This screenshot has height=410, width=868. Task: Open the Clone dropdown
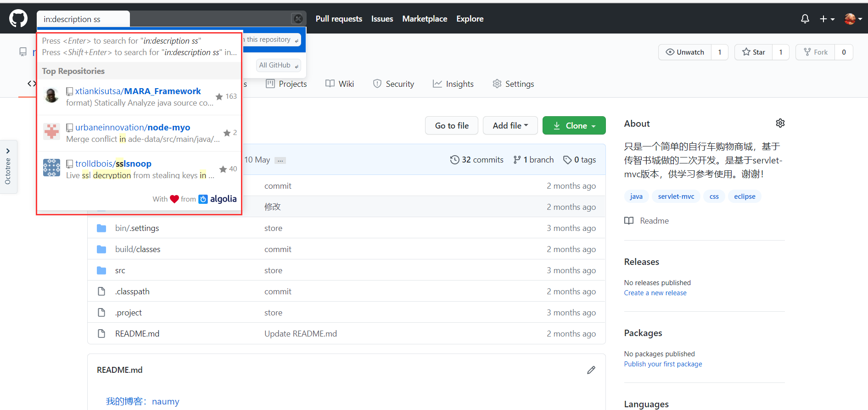pos(574,125)
